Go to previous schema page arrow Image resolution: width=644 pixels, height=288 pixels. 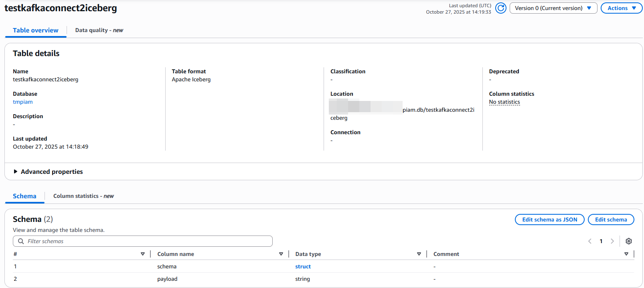[590, 241]
